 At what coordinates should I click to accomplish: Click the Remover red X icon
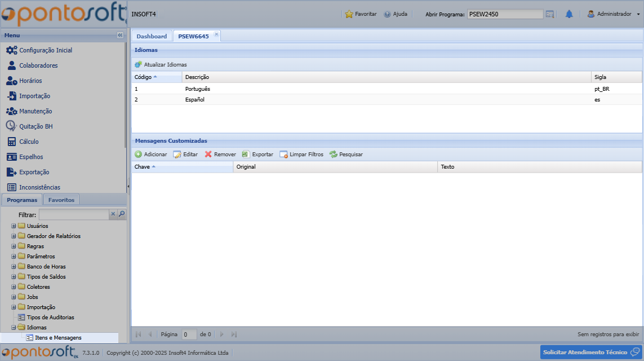tap(208, 155)
